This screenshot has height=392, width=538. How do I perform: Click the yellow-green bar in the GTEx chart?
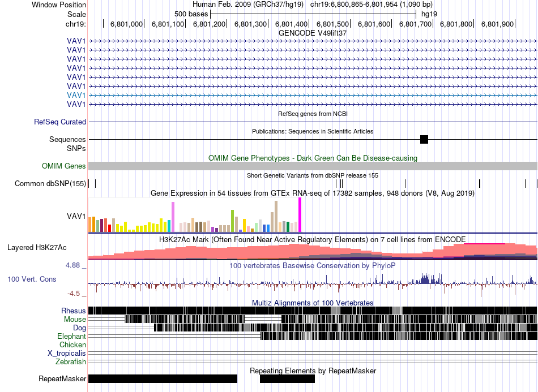(x=232, y=221)
